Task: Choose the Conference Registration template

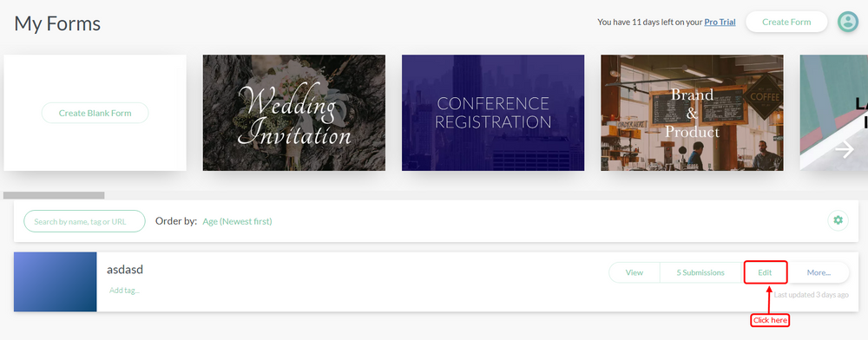Action: pyautogui.click(x=493, y=113)
